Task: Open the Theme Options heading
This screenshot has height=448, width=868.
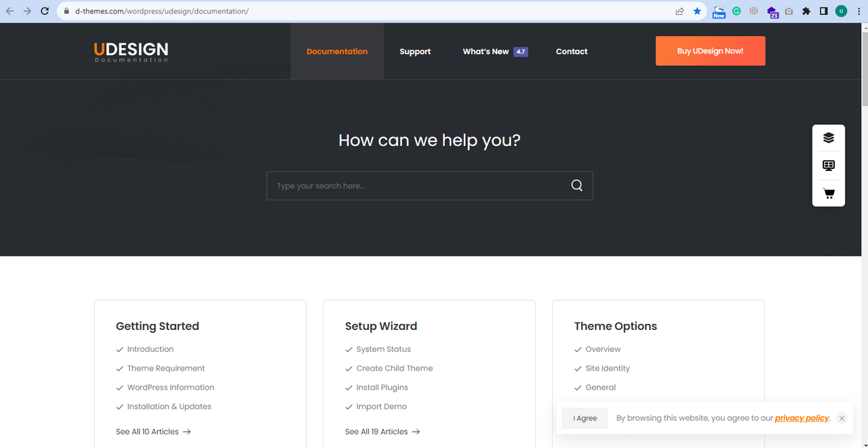Action: point(616,326)
